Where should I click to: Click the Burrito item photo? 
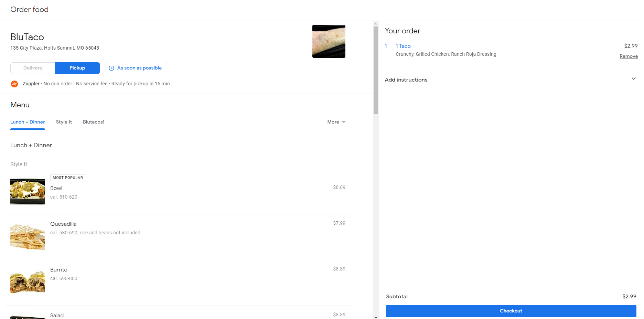pyautogui.click(x=28, y=282)
